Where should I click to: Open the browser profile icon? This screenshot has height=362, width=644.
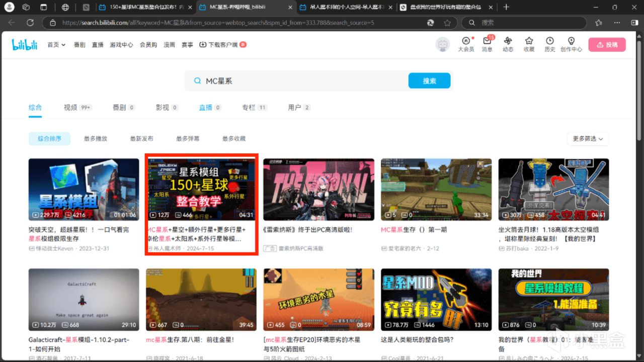click(x=10, y=8)
